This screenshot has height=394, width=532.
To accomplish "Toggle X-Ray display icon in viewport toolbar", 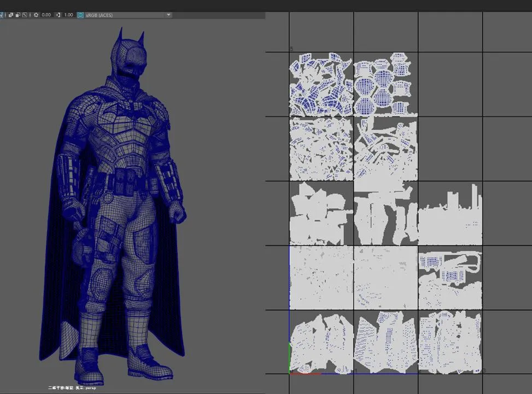I will [11, 15].
